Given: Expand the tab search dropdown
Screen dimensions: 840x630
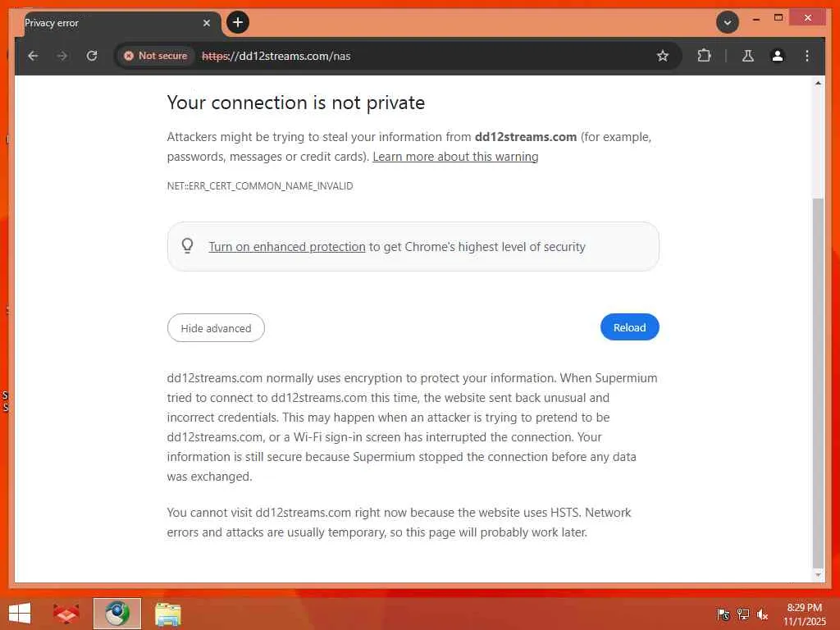Looking at the screenshot, I should point(727,22).
